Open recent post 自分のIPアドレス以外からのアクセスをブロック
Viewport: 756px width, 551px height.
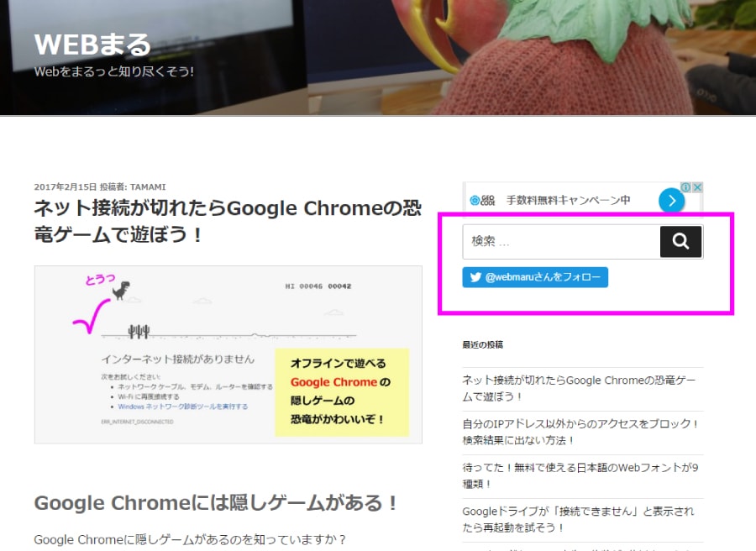click(580, 432)
